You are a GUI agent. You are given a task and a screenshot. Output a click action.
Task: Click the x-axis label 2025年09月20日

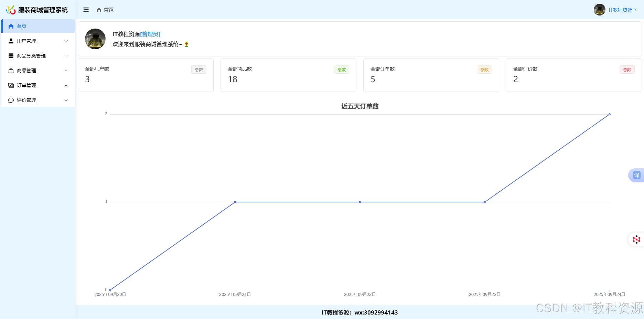(x=110, y=295)
